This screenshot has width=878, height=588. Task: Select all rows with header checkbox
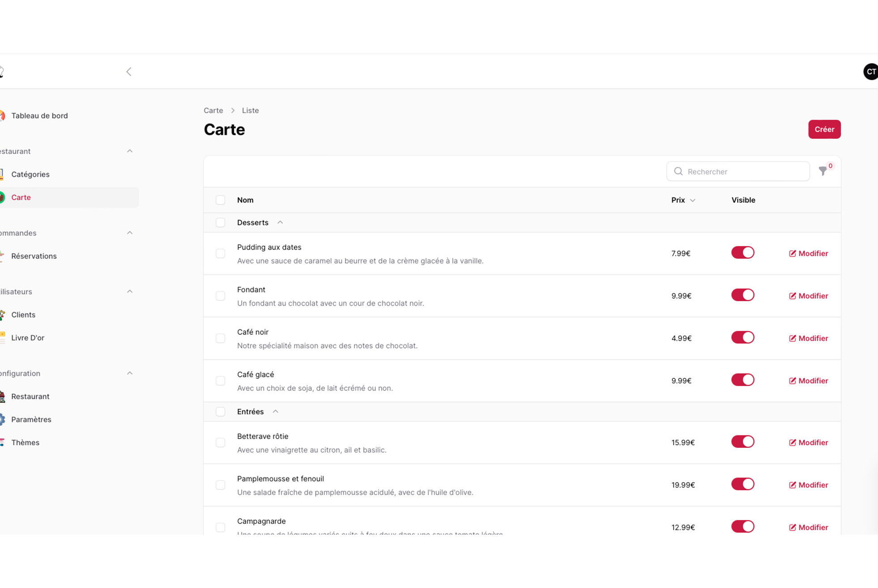220,200
